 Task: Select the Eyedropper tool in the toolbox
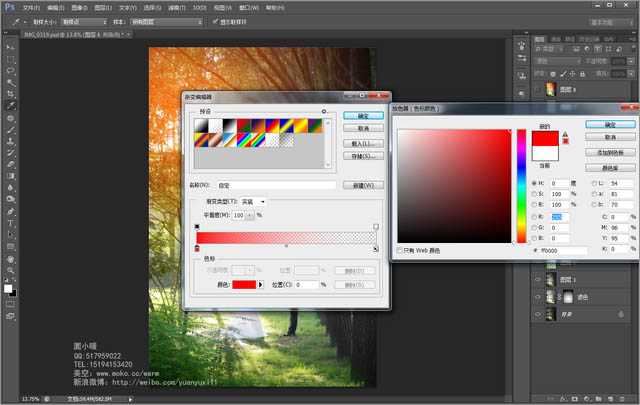pos(11,106)
